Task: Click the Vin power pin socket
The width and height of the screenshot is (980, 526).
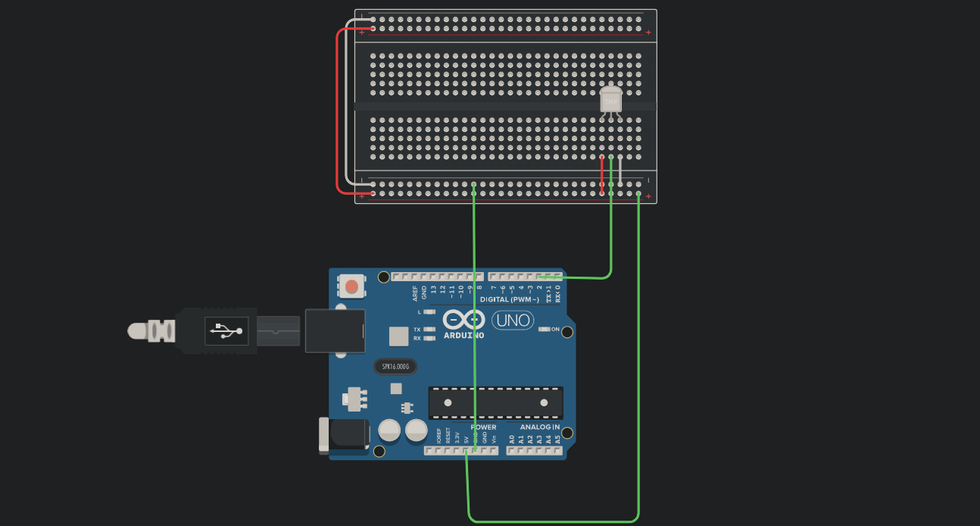Action: click(494, 451)
